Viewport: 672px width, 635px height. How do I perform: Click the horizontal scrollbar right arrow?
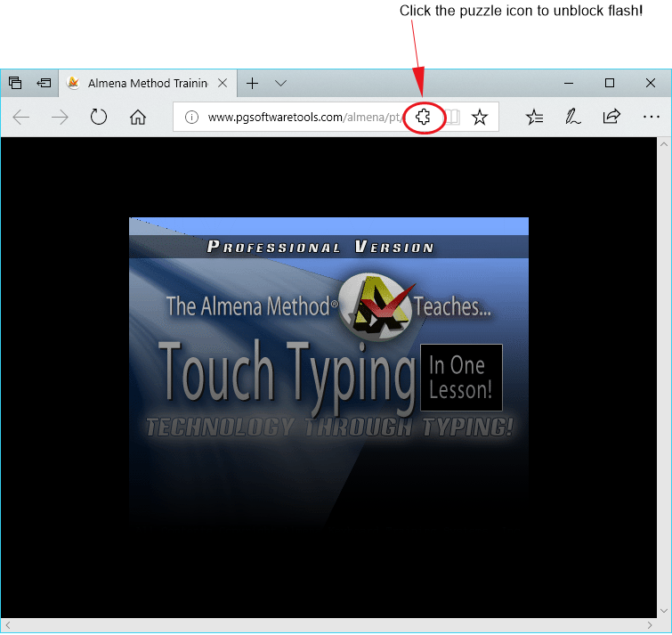(x=650, y=625)
